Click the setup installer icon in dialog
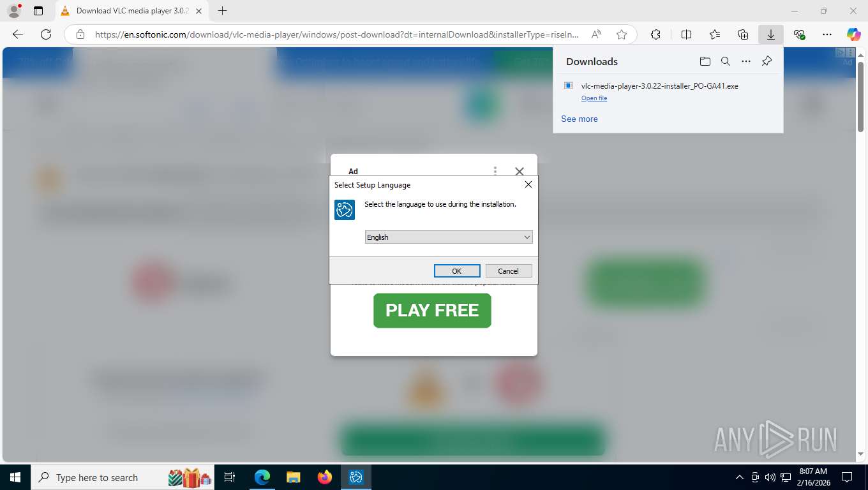 345,209
